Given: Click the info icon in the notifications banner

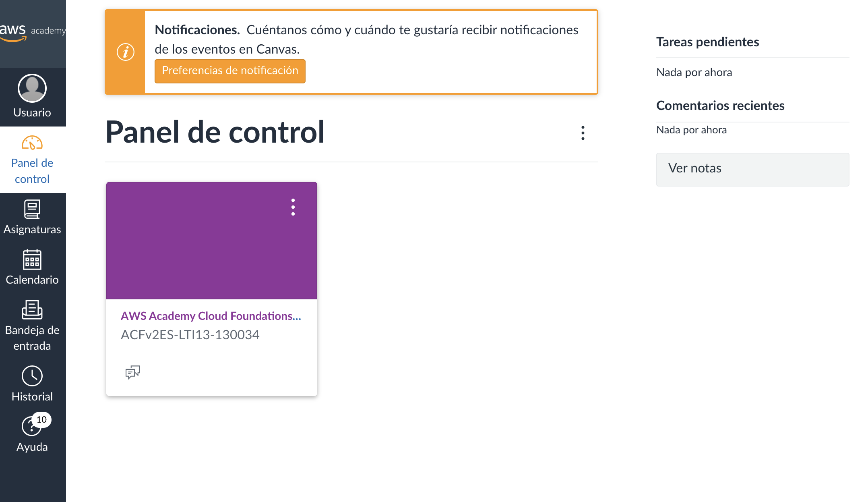Looking at the screenshot, I should tap(125, 52).
